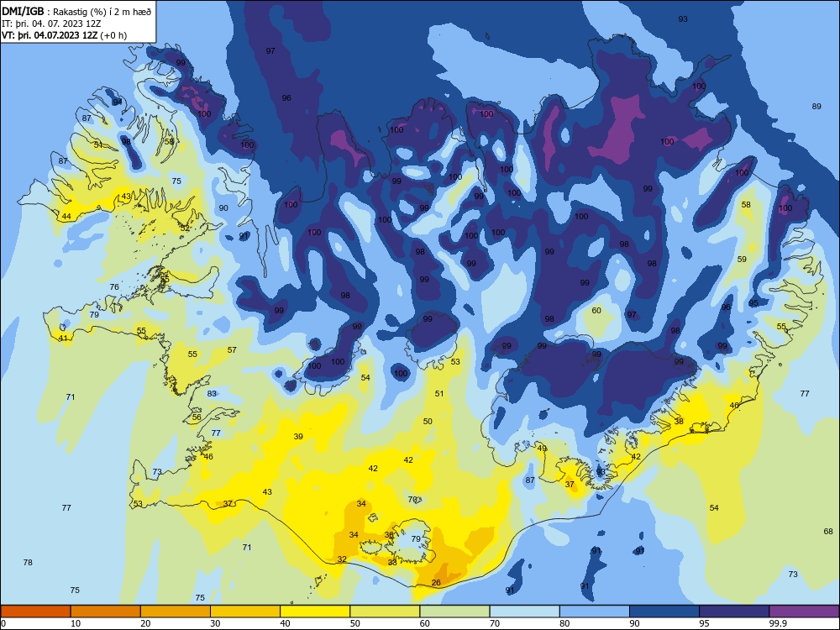This screenshot has height=630, width=840.
Task: Click the humidity value "26" on the map
Action: coord(436,583)
